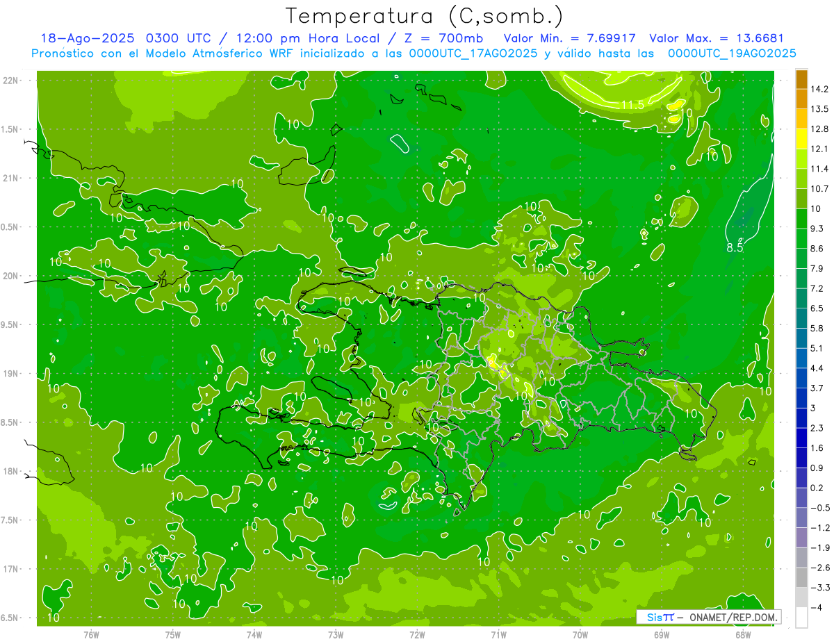
Task: Click the '8.6' legend value
Action: (x=817, y=249)
